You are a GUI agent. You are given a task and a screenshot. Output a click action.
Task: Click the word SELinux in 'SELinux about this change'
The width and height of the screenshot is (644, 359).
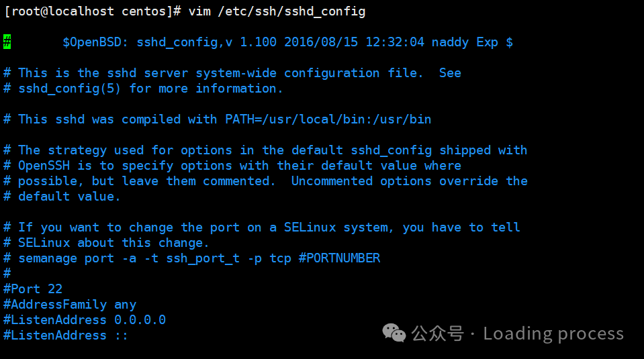click(x=44, y=243)
